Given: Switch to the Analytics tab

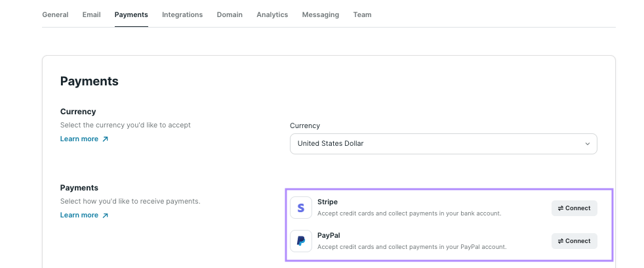Looking at the screenshot, I should [x=272, y=14].
